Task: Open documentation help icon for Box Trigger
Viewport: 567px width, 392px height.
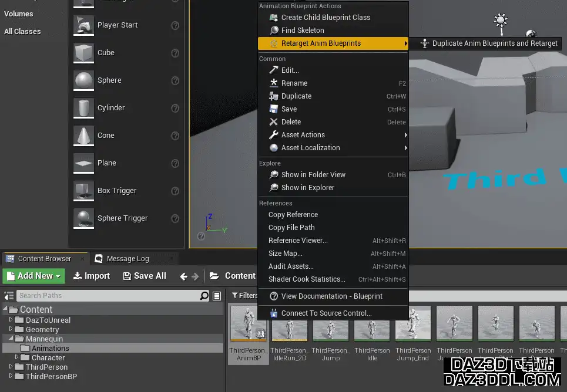Action: (175, 191)
